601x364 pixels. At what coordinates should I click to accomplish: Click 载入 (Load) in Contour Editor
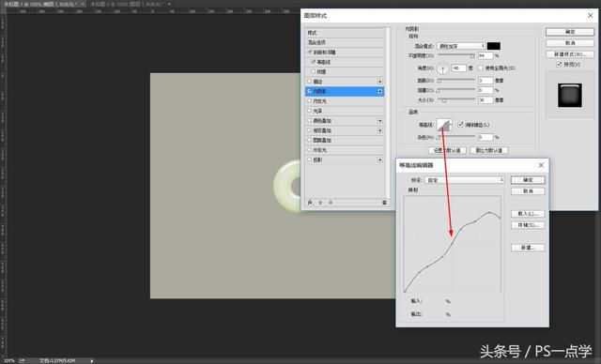click(x=528, y=214)
